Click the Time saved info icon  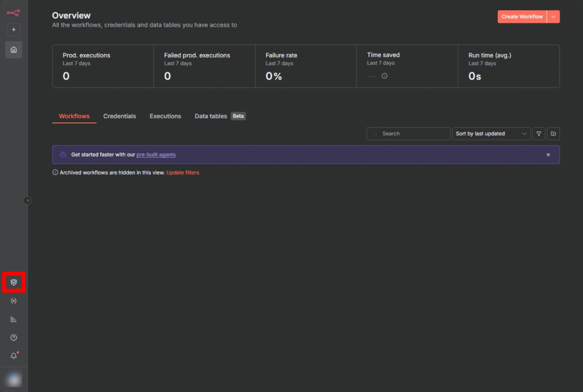[x=384, y=76]
